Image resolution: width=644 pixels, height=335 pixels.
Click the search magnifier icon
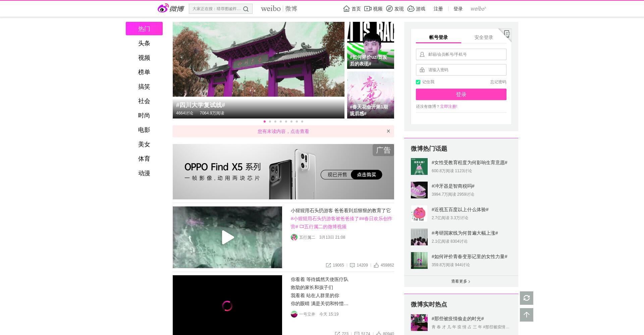click(246, 9)
